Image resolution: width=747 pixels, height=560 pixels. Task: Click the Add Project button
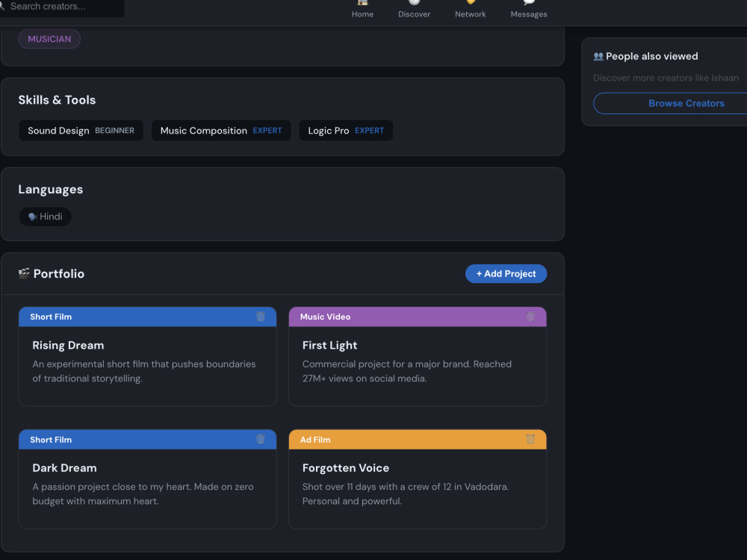[506, 274]
